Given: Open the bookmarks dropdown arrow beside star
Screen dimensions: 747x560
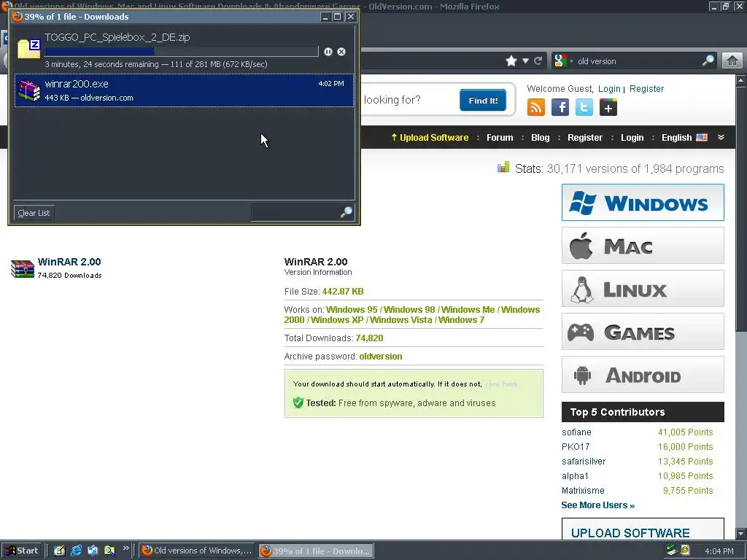Looking at the screenshot, I should 525,61.
